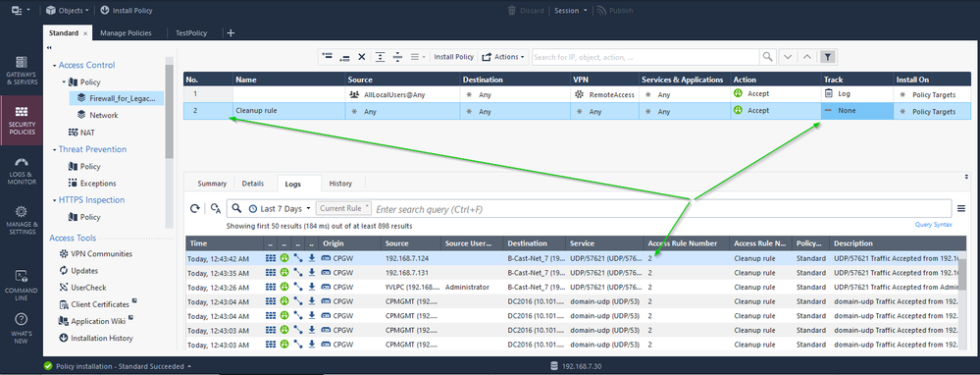The height and width of the screenshot is (375, 980).
Task: Open the HTTPS Inspection Policy item
Action: (83, 217)
